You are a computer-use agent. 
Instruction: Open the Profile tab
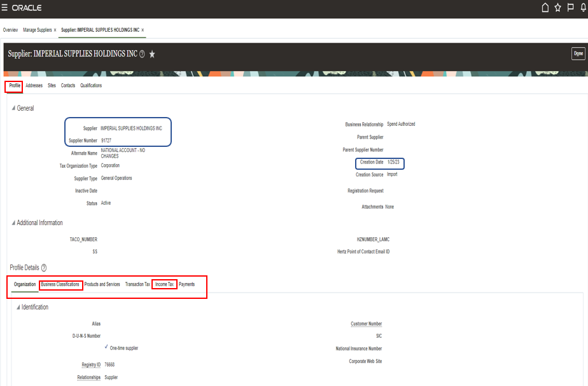point(15,85)
